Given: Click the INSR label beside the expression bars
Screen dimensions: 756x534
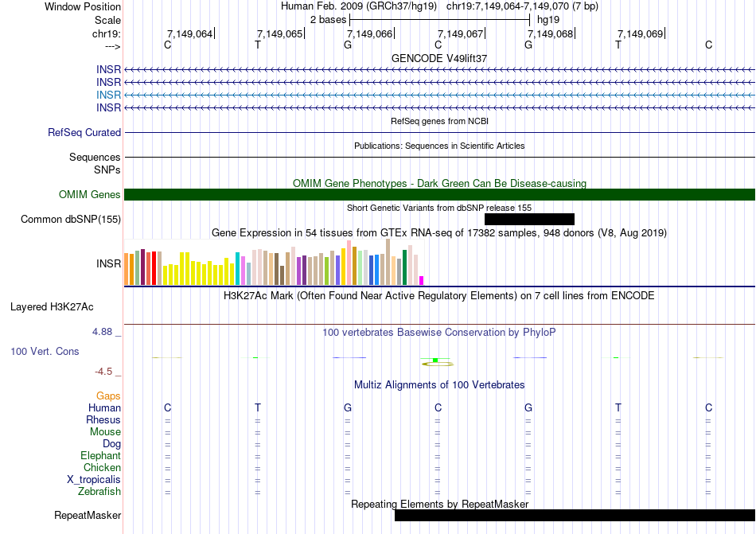Looking at the screenshot, I should coord(108,263).
